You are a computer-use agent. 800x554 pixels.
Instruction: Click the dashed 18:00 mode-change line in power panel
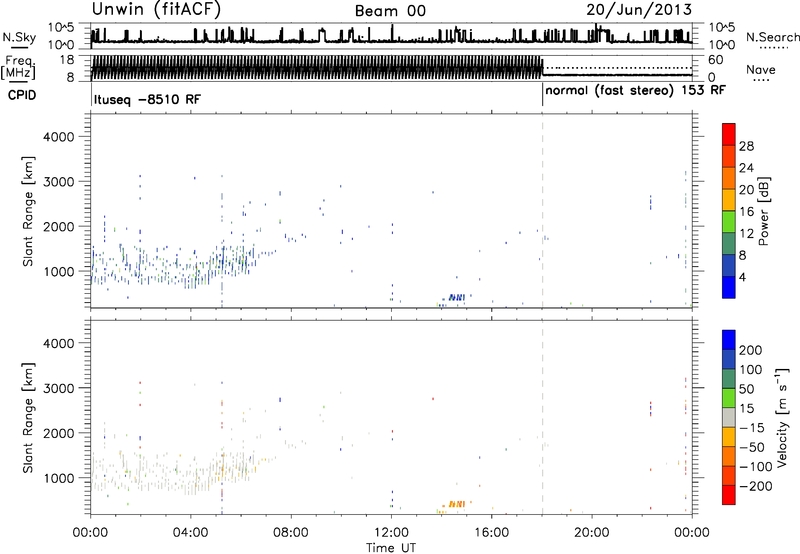(542, 211)
